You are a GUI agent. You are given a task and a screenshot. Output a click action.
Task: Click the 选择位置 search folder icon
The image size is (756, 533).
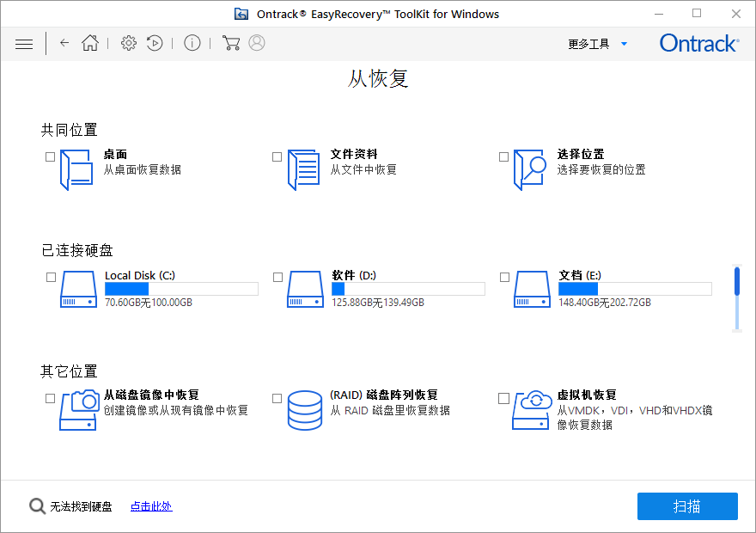tap(530, 170)
